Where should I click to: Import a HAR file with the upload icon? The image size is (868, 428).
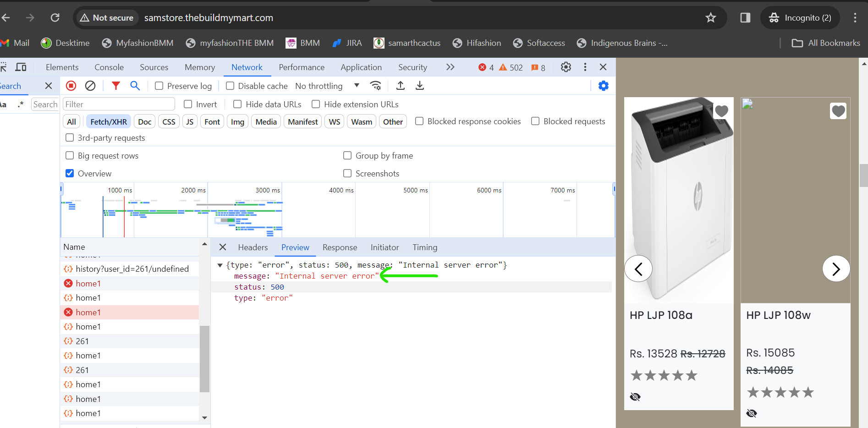401,86
